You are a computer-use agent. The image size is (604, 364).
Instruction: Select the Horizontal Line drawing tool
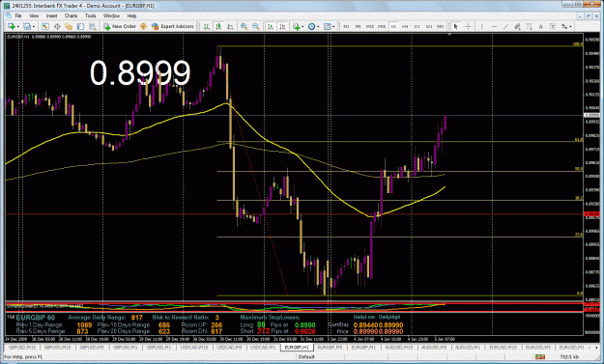pos(494,26)
